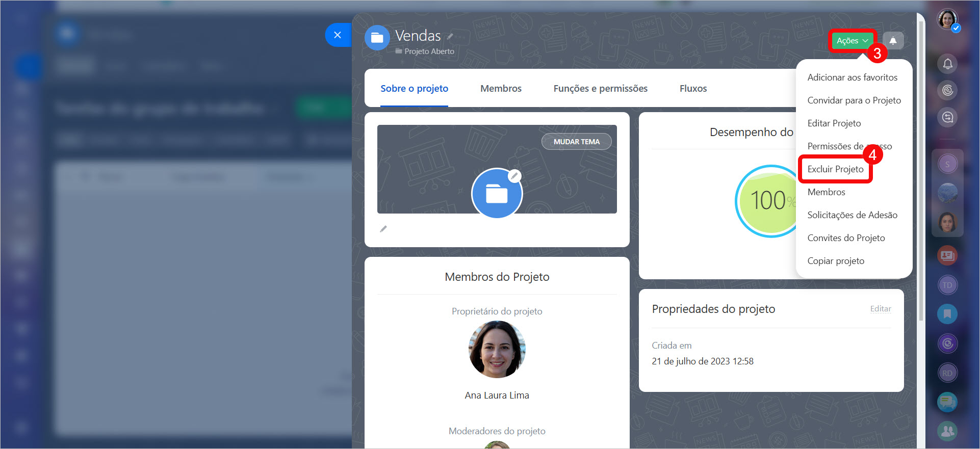980x449 pixels.
Task: Open the TD avatar in sidebar
Action: click(947, 285)
